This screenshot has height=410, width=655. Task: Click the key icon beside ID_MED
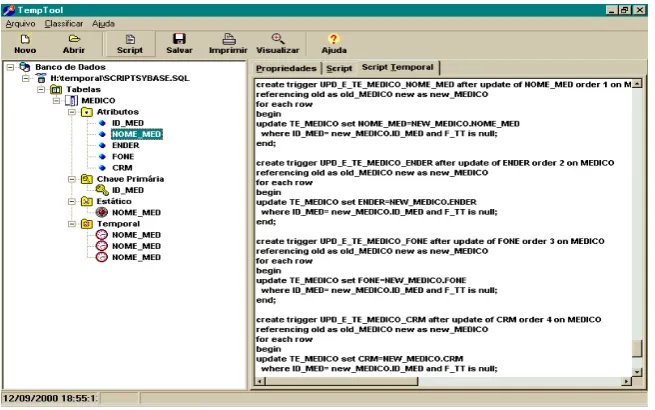(102, 190)
